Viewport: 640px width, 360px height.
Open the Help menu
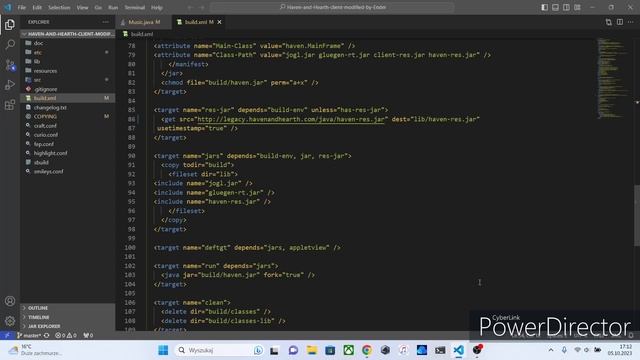tap(157, 7)
